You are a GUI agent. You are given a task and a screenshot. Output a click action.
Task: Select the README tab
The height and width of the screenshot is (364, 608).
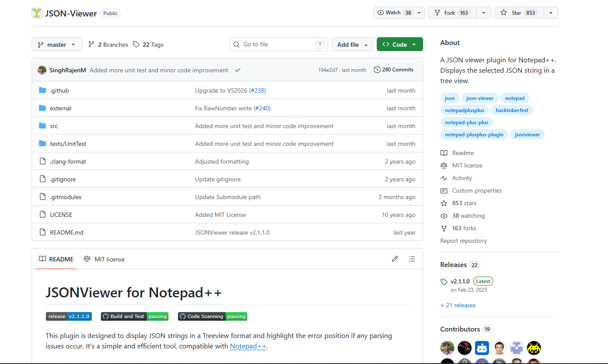[x=56, y=259]
